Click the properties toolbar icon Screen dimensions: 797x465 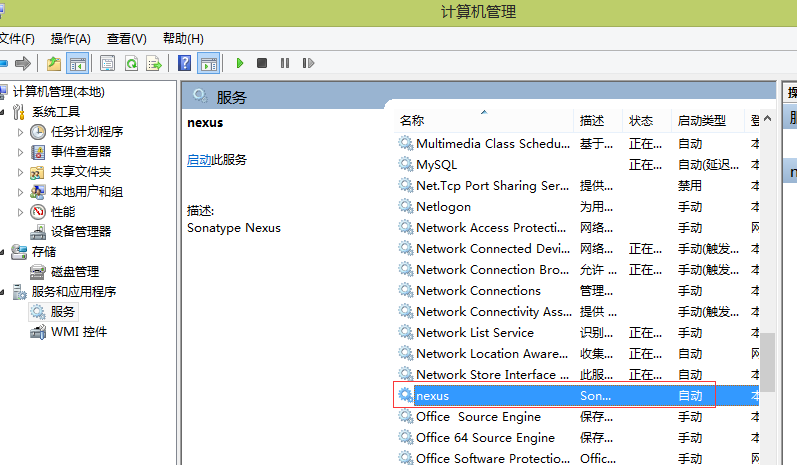coord(107,64)
